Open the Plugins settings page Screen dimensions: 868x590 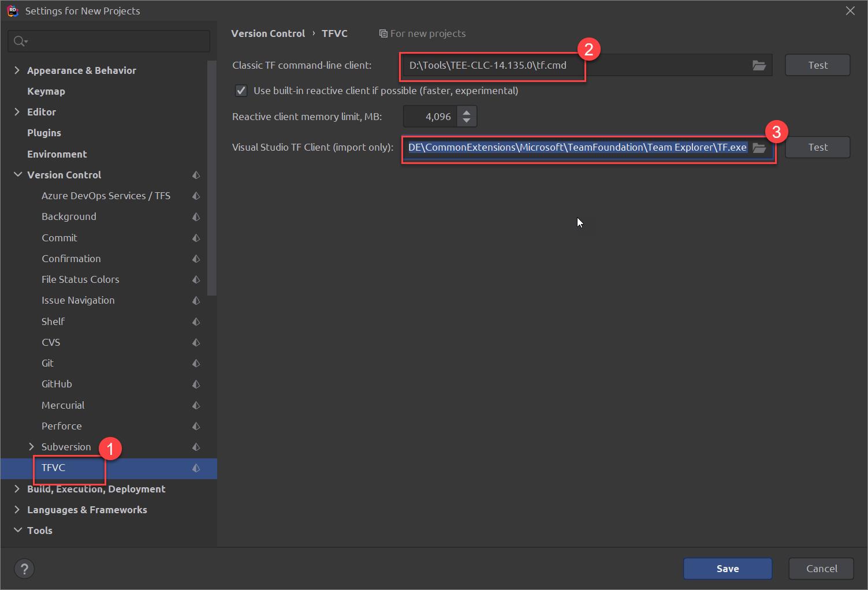pyautogui.click(x=44, y=133)
